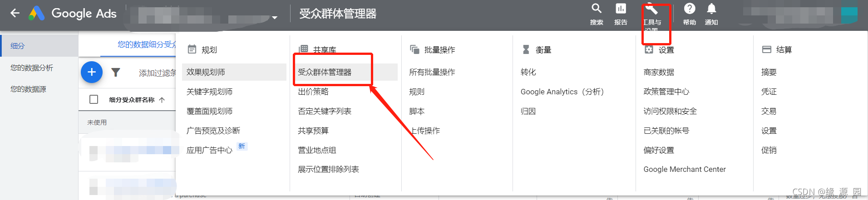Open 否定关键字列表
This screenshot has width=868, height=200.
tap(325, 111)
